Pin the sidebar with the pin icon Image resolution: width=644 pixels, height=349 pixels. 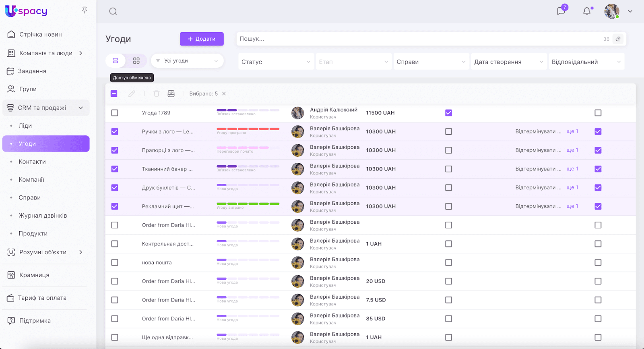click(x=85, y=10)
